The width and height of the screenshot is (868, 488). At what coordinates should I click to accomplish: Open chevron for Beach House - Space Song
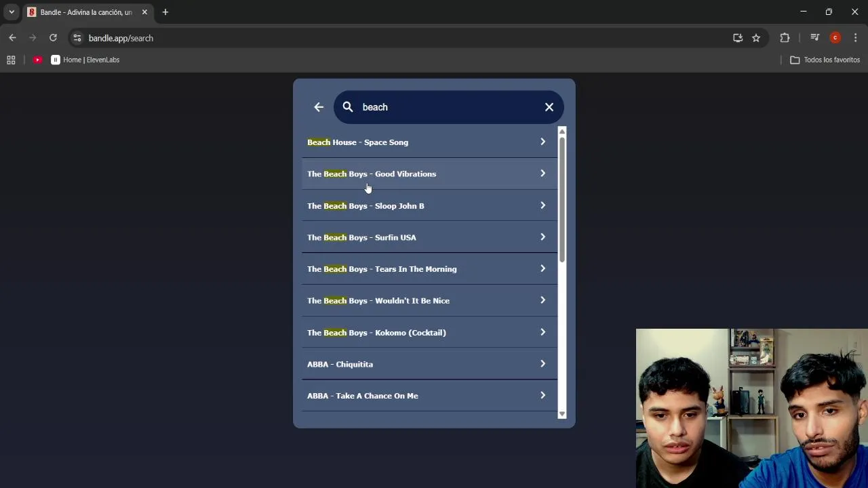542,142
